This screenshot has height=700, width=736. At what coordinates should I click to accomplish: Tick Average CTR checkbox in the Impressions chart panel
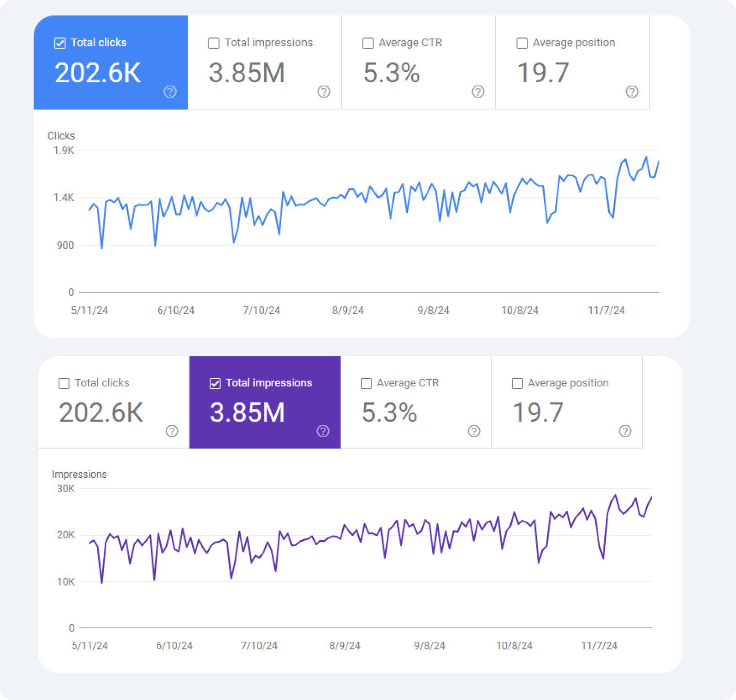(366, 383)
